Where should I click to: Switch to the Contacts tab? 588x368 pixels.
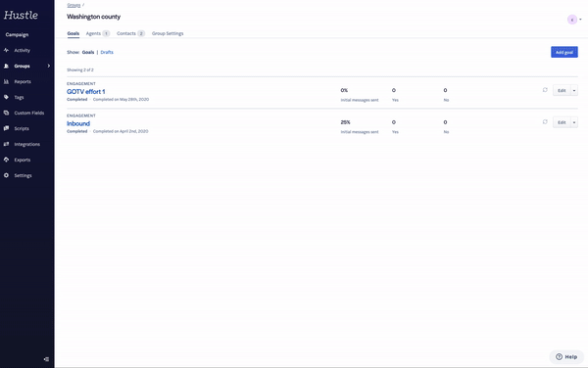coord(130,33)
